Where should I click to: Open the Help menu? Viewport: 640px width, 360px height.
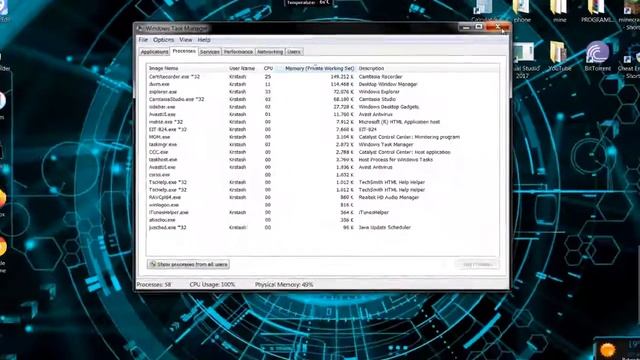[204, 40]
